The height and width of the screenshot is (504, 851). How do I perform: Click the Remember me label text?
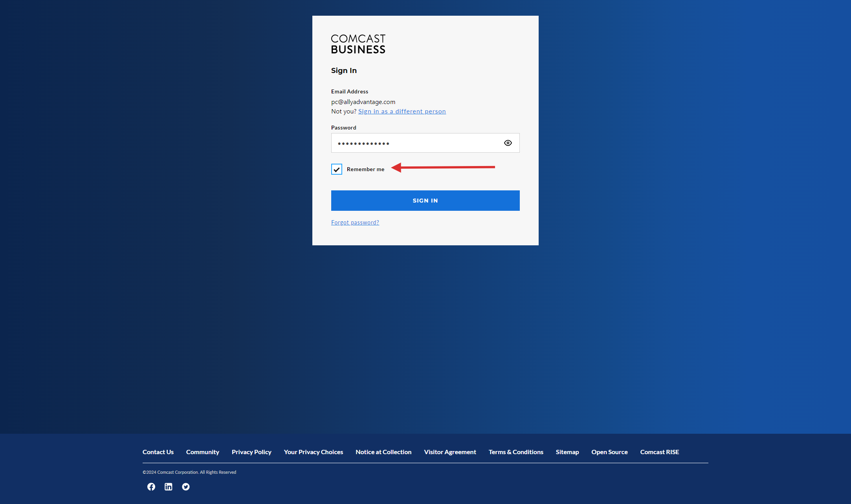click(x=366, y=169)
